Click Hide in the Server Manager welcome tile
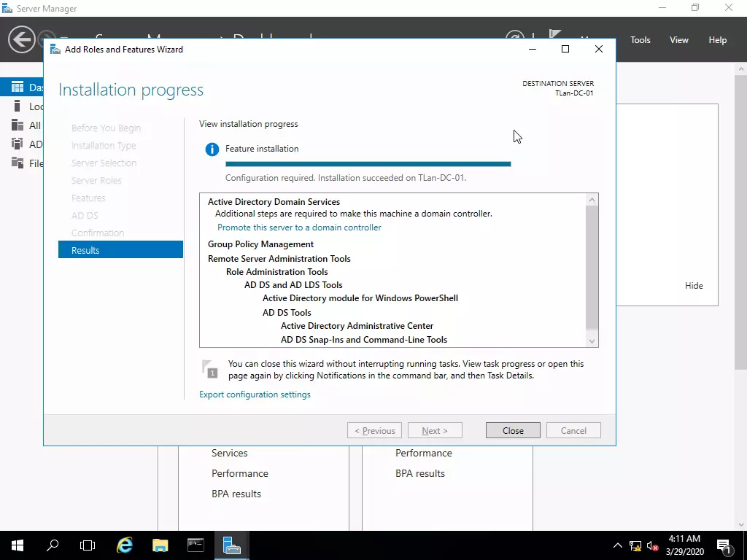This screenshot has width=747, height=560. [694, 286]
